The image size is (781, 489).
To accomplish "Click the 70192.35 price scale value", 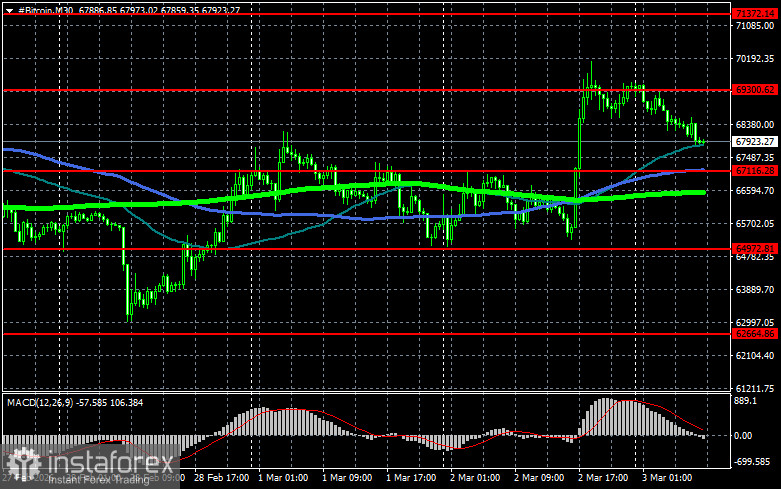I will point(755,59).
